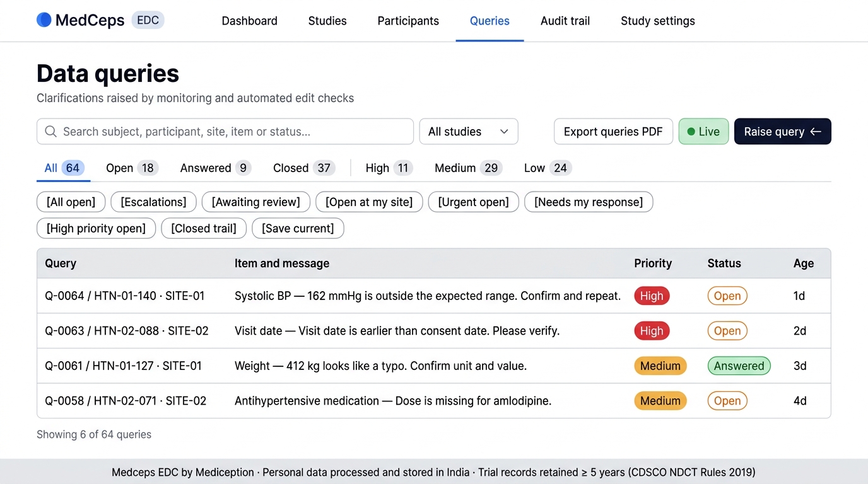The height and width of the screenshot is (484, 868).
Task: Click the Status column header
Action: point(724,263)
